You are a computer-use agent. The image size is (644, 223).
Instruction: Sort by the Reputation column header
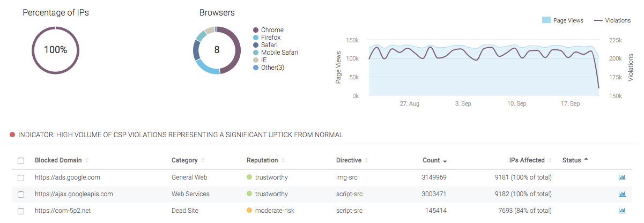tap(262, 160)
